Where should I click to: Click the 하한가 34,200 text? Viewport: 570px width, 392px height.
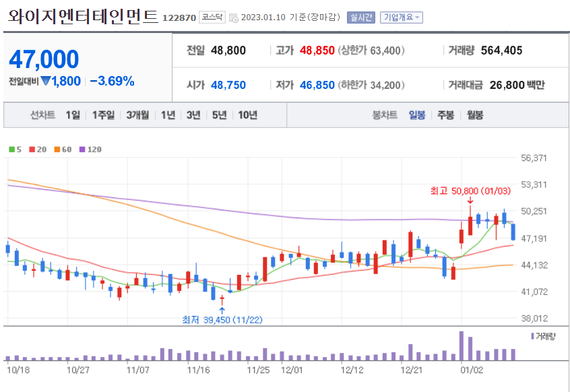point(371,85)
